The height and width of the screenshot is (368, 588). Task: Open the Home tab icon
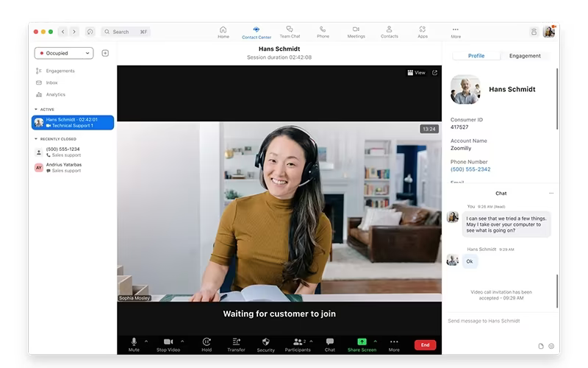(223, 29)
